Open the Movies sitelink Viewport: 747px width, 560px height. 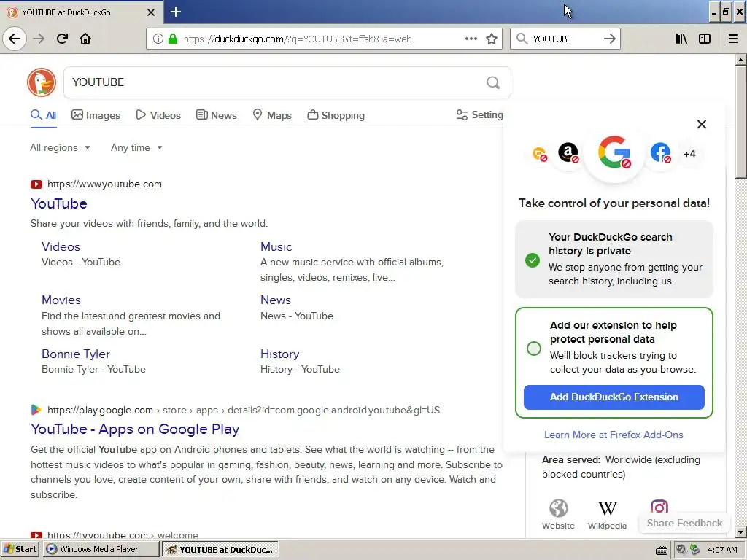(61, 300)
